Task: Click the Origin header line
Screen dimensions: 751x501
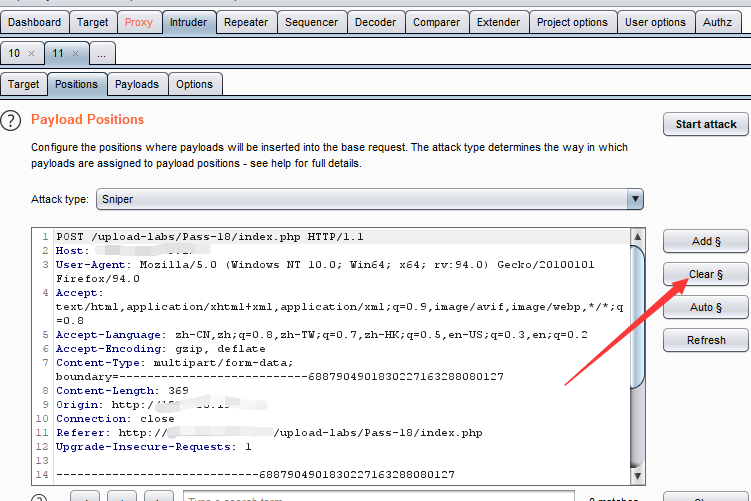Action: [161, 405]
